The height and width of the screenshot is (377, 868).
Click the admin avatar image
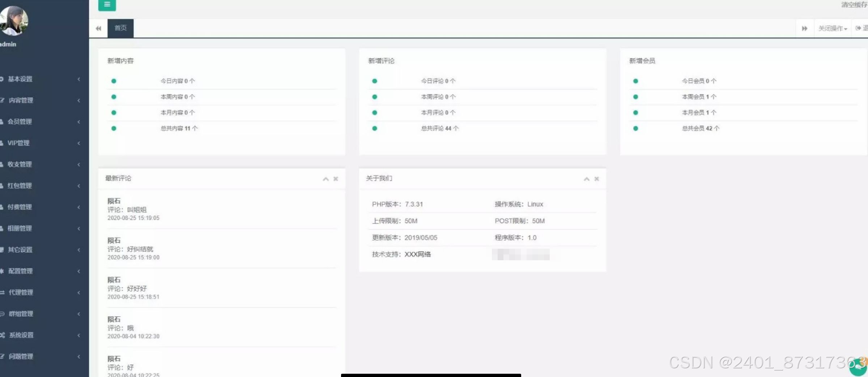[14, 21]
